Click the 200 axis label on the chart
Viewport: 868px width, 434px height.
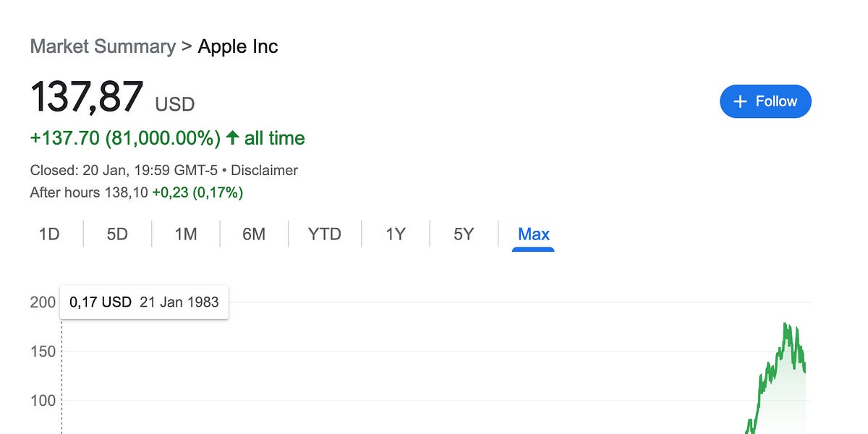40,302
